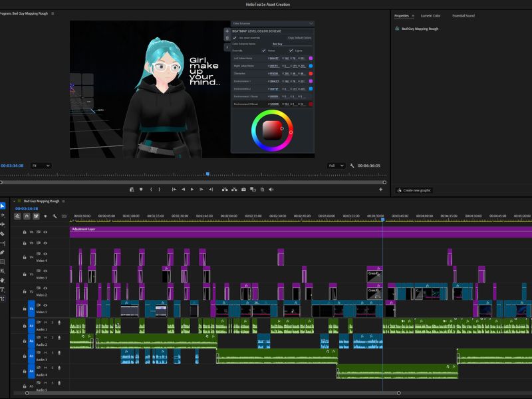Enable voice-over record on Audio 4
The height and width of the screenshot is (399, 532).
pyautogui.click(x=59, y=368)
